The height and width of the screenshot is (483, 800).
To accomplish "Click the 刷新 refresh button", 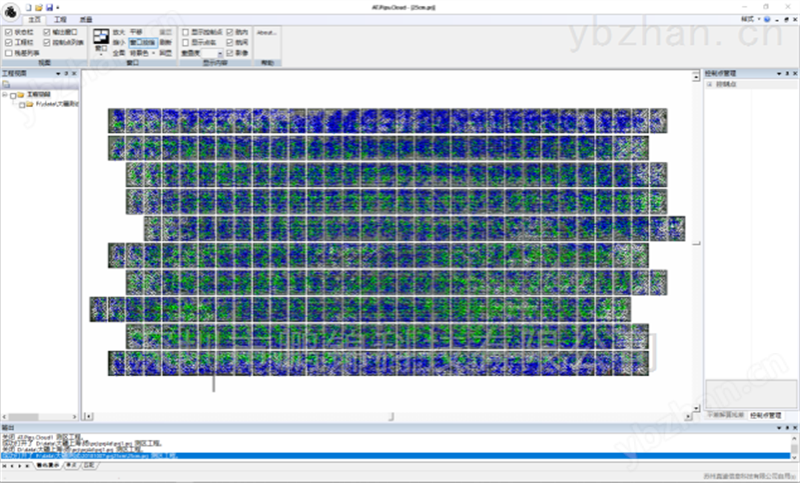I will point(166,42).
